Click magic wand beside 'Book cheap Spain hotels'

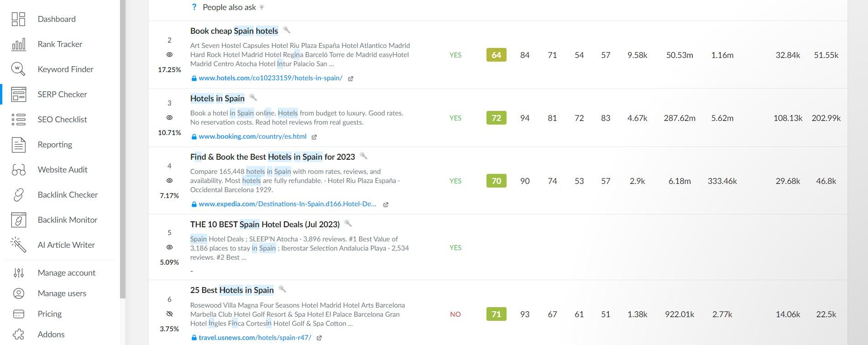point(287,30)
